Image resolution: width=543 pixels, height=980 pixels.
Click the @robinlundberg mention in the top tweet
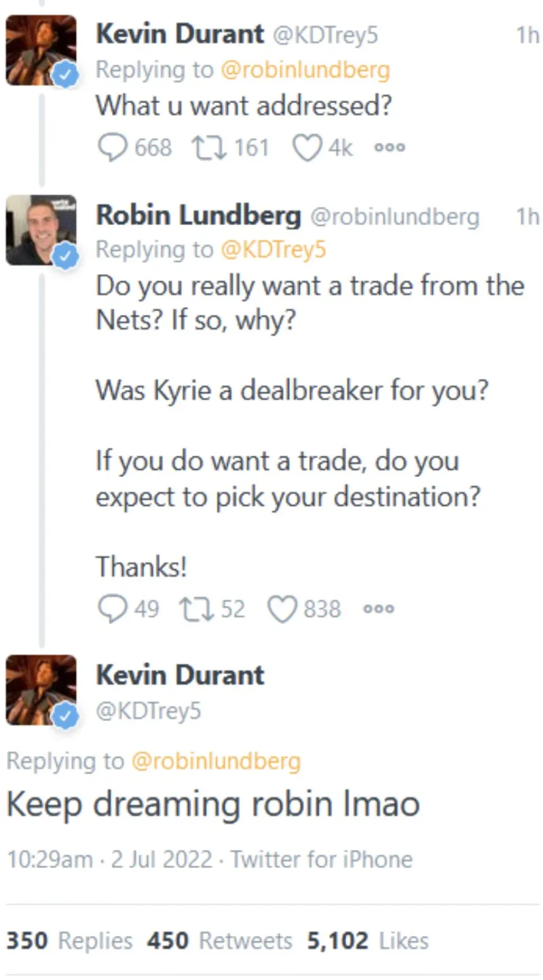305,69
